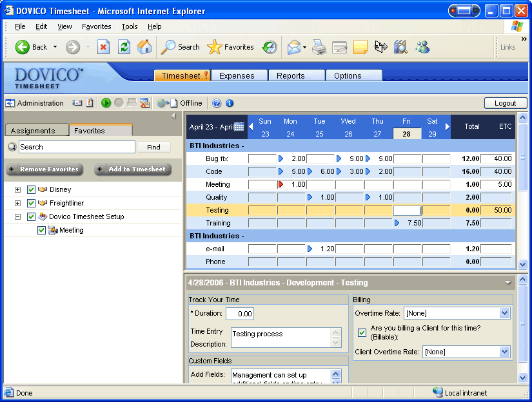Click the delete time entry grid icon
This screenshot has width=532, height=402.
click(145, 103)
